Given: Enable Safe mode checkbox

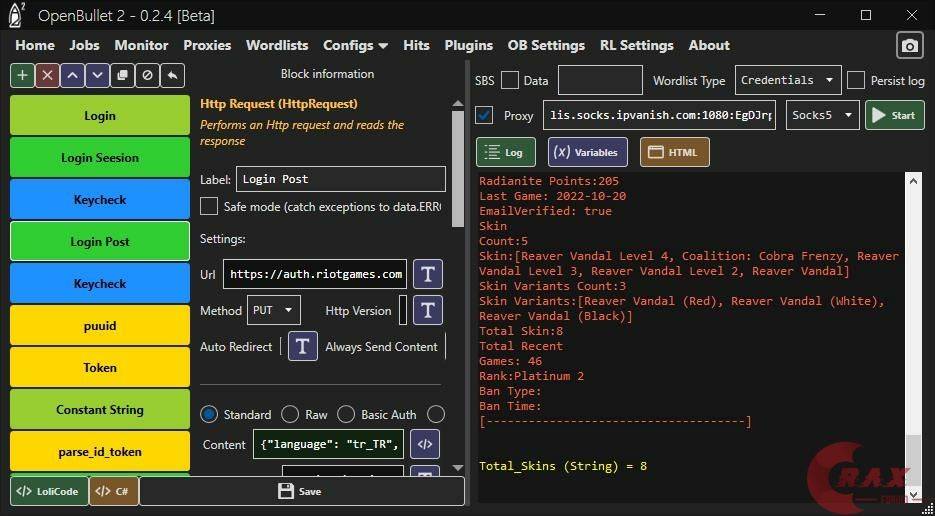Looking at the screenshot, I should coord(209,207).
